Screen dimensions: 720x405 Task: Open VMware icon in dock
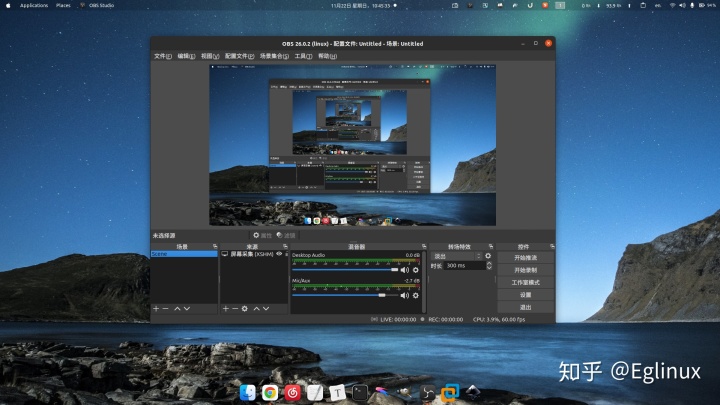(450, 393)
